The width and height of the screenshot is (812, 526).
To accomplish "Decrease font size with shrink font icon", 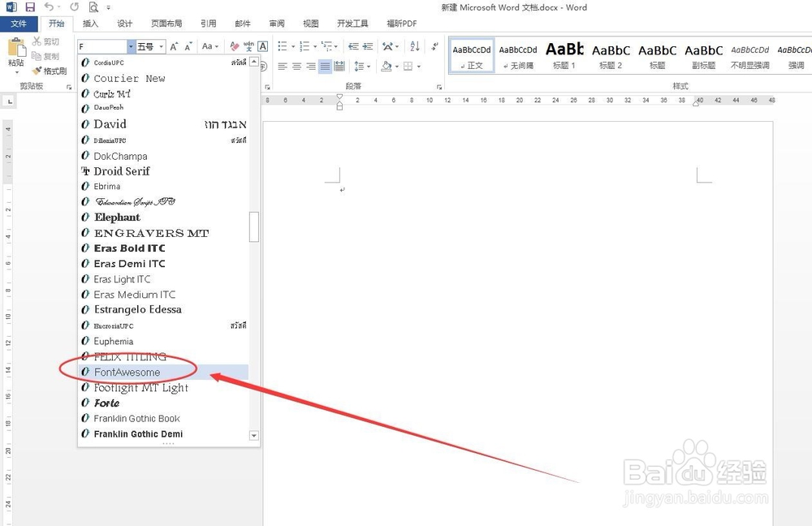I will click(188, 46).
